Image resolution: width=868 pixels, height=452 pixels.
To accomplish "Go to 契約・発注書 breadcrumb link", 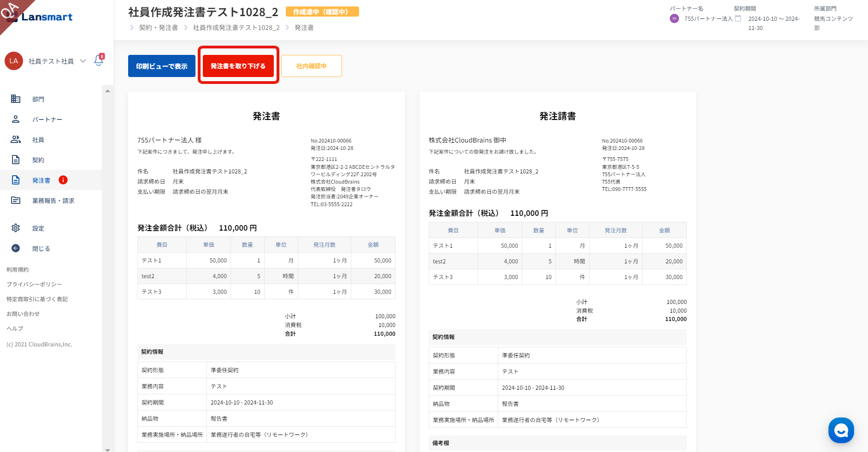I will click(x=159, y=28).
